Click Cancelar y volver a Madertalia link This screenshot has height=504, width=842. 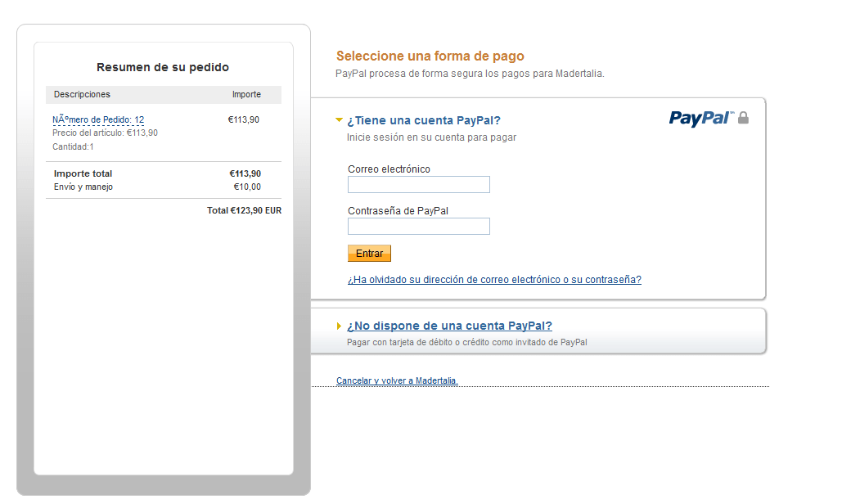(397, 380)
